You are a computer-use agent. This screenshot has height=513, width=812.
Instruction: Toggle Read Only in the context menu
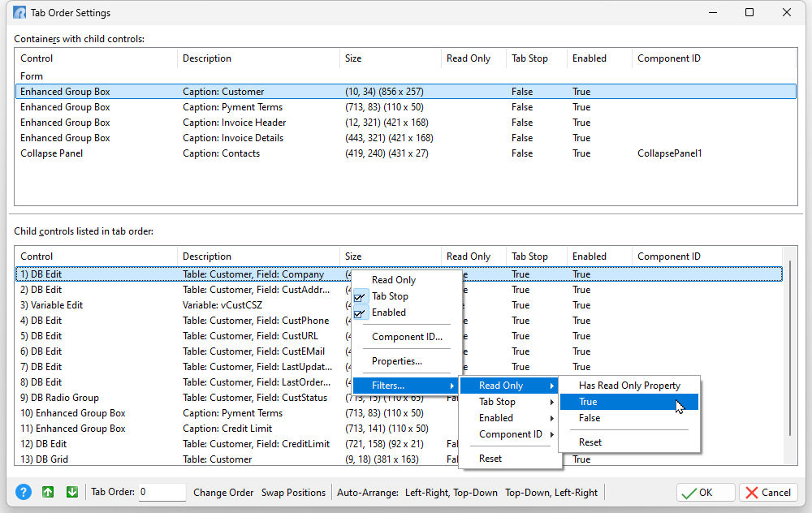coord(407,280)
